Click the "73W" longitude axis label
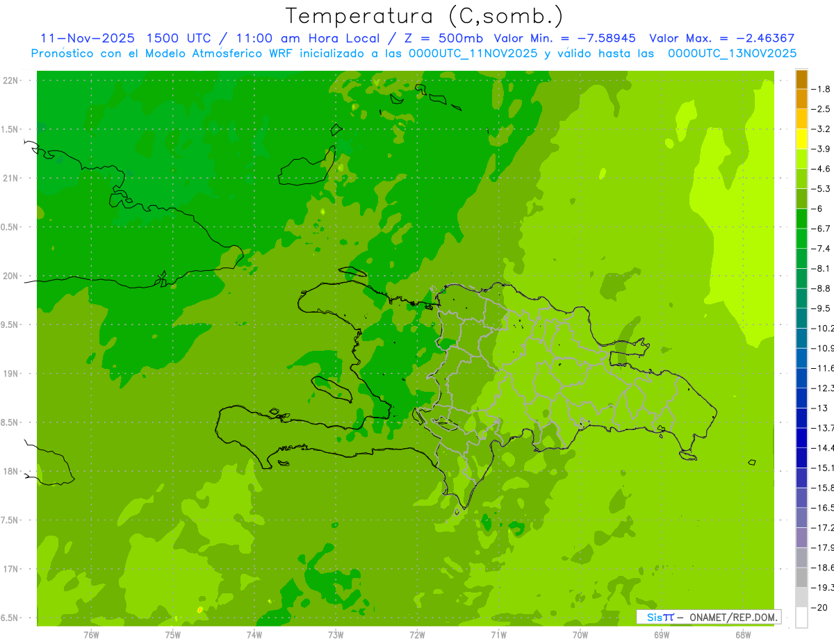The width and height of the screenshot is (834, 644). point(336,635)
